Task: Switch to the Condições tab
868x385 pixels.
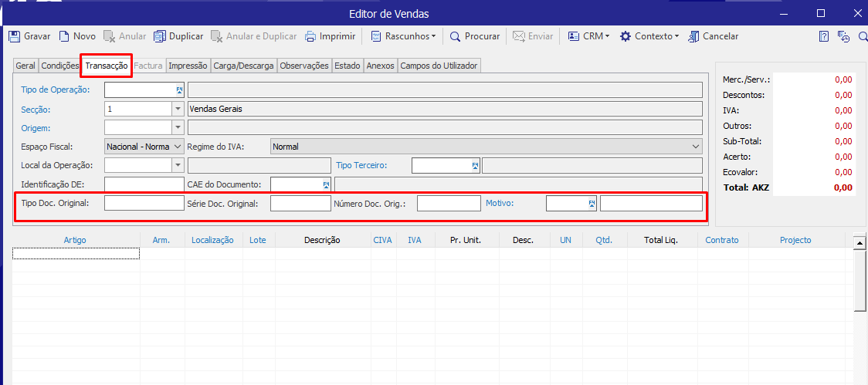Action: pyautogui.click(x=60, y=66)
